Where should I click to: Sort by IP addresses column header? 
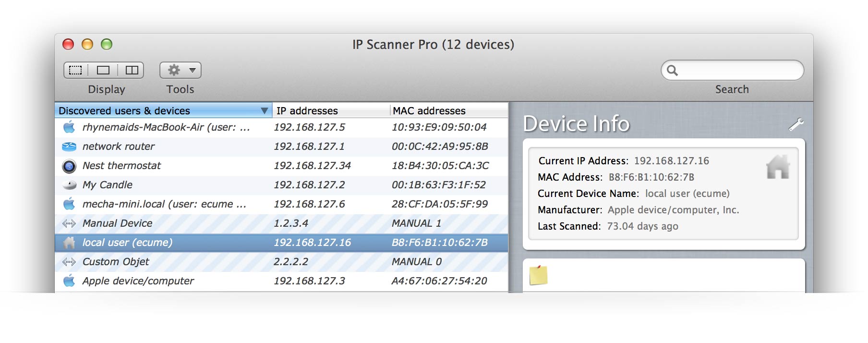pos(331,110)
